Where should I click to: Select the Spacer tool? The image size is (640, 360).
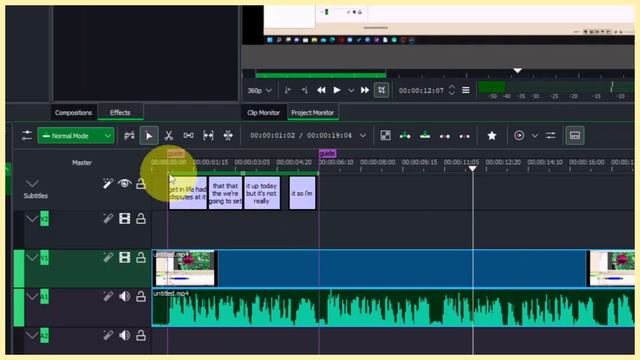pyautogui.click(x=189, y=136)
